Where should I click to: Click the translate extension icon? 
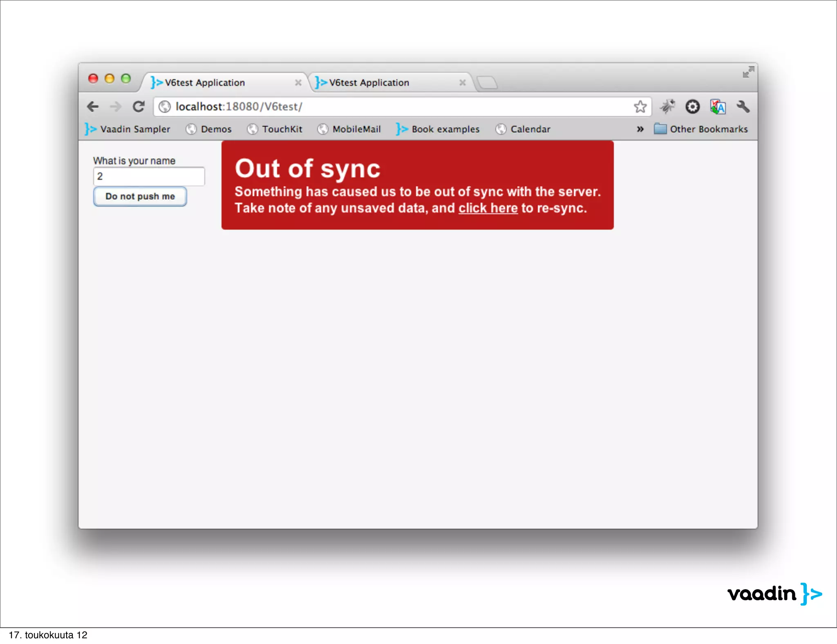pyautogui.click(x=718, y=107)
